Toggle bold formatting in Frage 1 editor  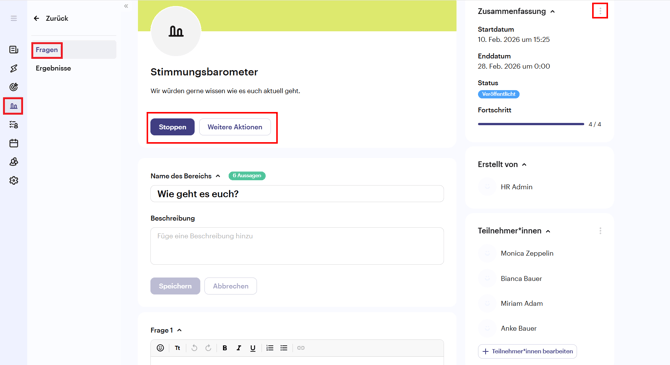tap(225, 348)
